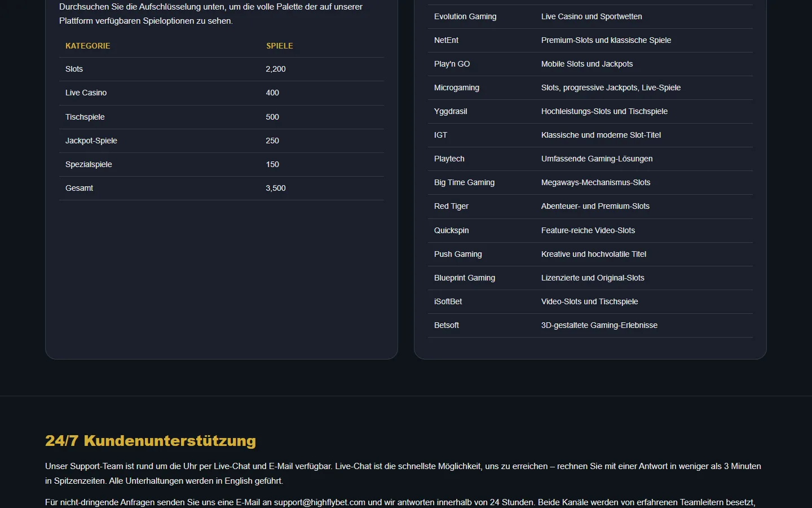This screenshot has width=812, height=508.
Task: Click the 'Durchsuchen Sie die Aufschlüsselung' intro paragraph
Action: coord(211,14)
